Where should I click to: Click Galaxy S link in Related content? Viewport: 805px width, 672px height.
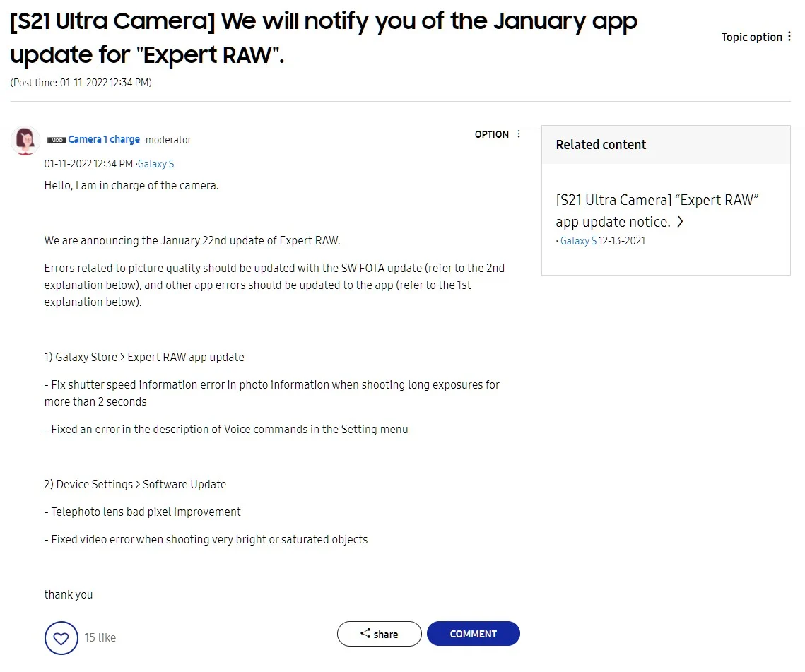click(578, 241)
